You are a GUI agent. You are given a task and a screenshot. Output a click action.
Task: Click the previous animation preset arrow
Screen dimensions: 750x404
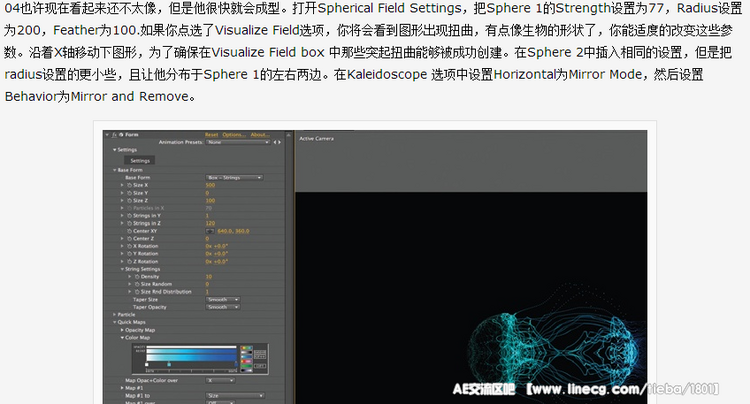coord(275,142)
